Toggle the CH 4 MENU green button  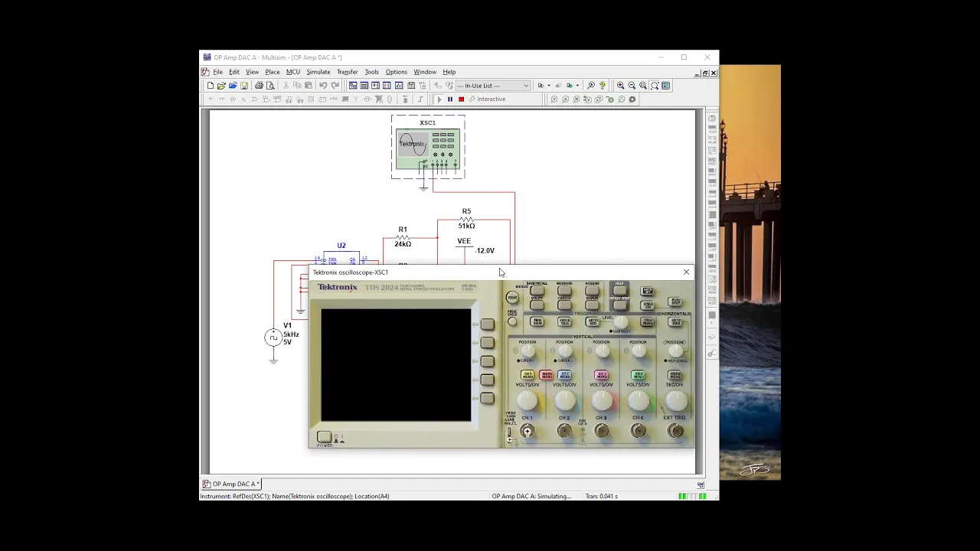(638, 375)
